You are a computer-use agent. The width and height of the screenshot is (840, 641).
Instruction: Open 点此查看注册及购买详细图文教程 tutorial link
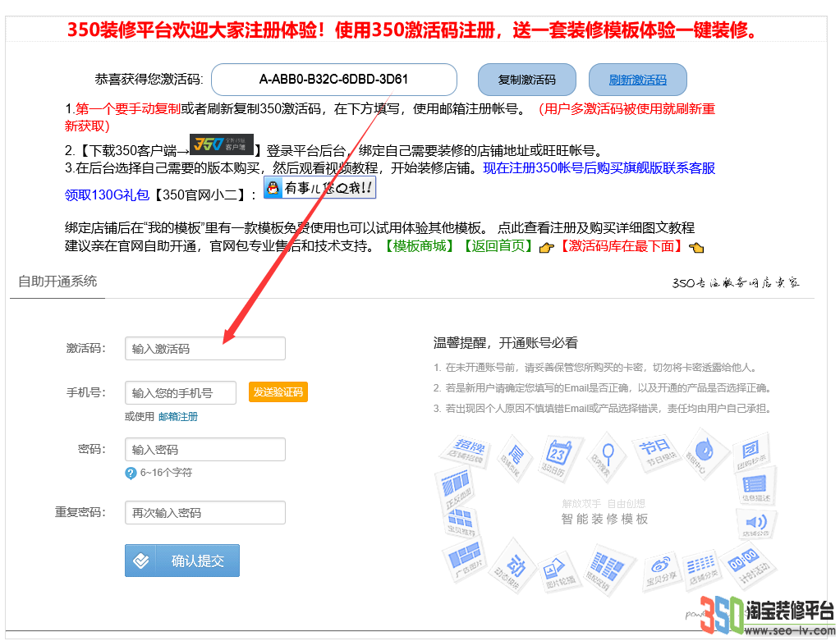pos(595,228)
